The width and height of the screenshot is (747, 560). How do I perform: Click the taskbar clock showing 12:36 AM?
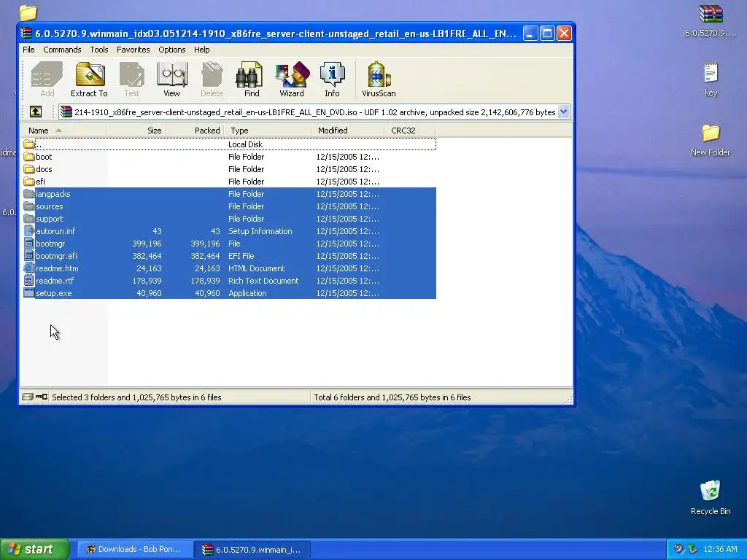click(x=720, y=549)
